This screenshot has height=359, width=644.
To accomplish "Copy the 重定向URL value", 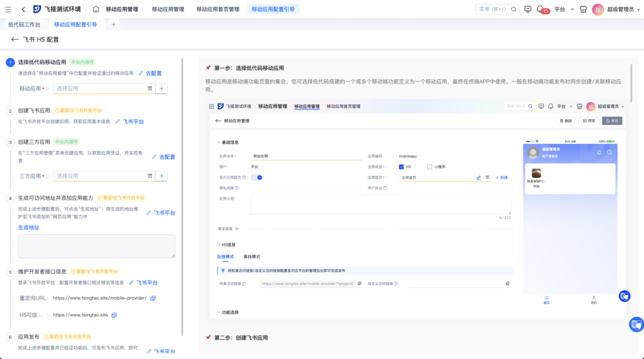I will coord(153,298).
